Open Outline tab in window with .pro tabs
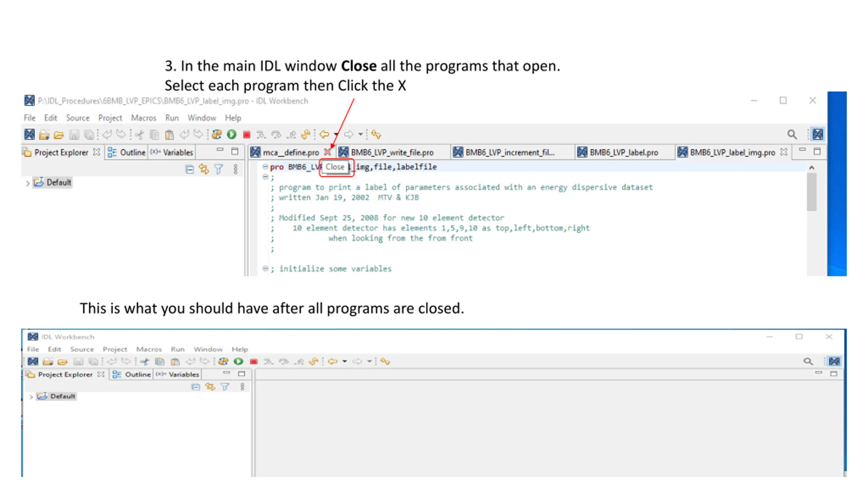The height and width of the screenshot is (488, 868). (126, 152)
